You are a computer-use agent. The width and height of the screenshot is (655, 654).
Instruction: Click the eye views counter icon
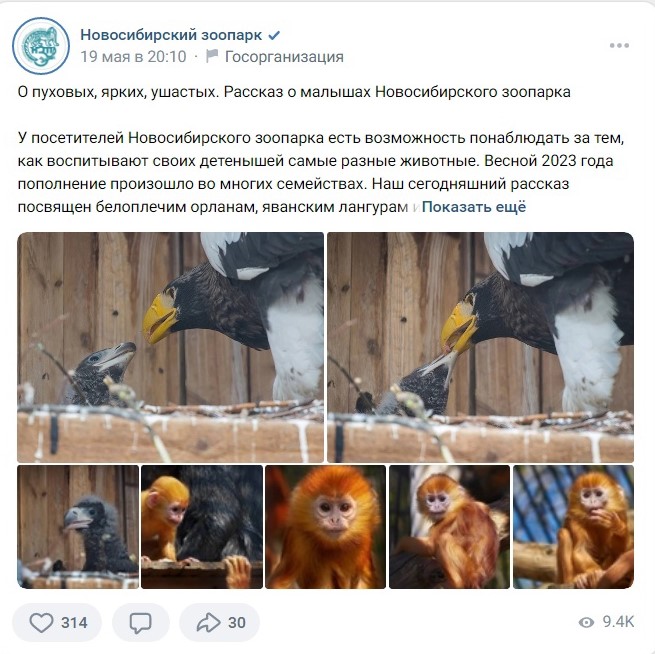pyautogui.click(x=586, y=623)
